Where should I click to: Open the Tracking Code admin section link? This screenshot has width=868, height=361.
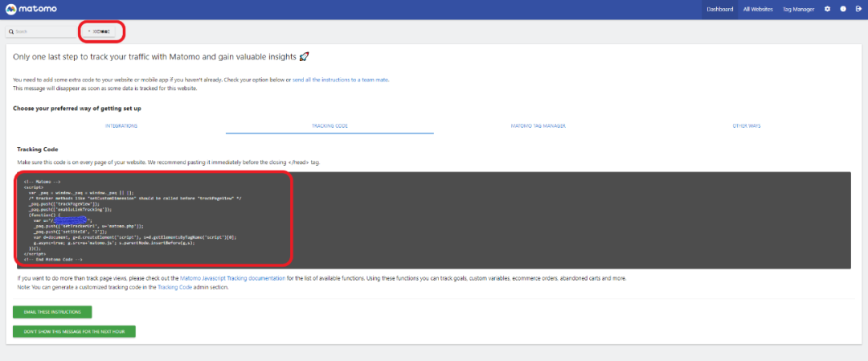tap(174, 287)
